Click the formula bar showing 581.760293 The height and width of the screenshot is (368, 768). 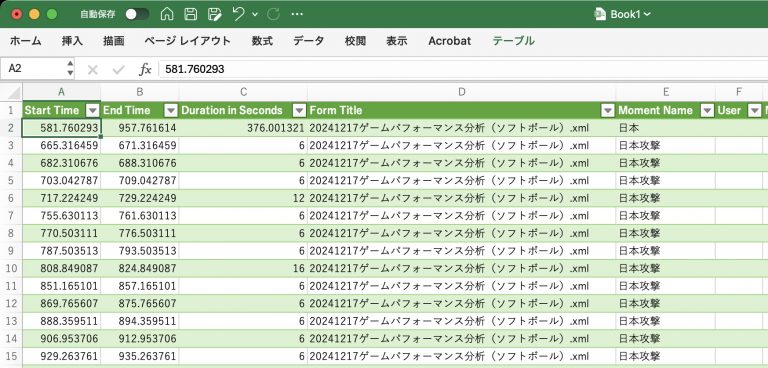point(463,69)
